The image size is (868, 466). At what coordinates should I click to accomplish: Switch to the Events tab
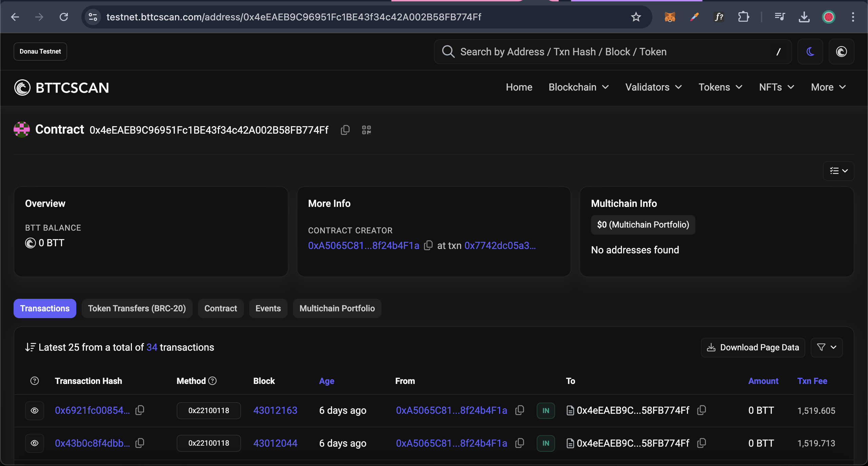pyautogui.click(x=268, y=308)
